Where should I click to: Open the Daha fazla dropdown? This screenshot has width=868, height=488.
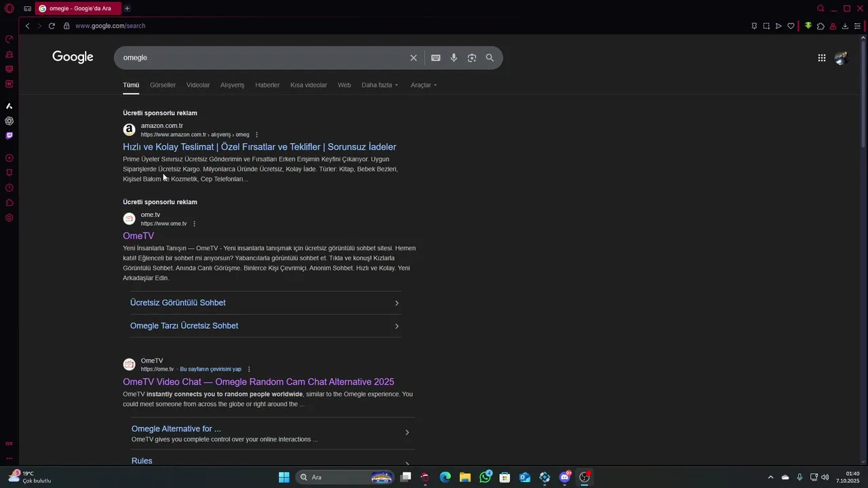[x=380, y=85]
